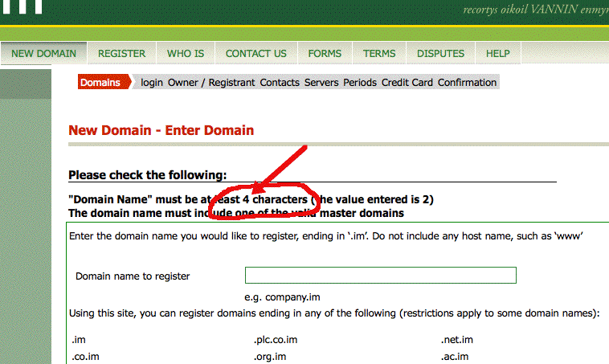609x364 pixels.
Task: Switch to the FORMS tab
Action: coord(325,54)
